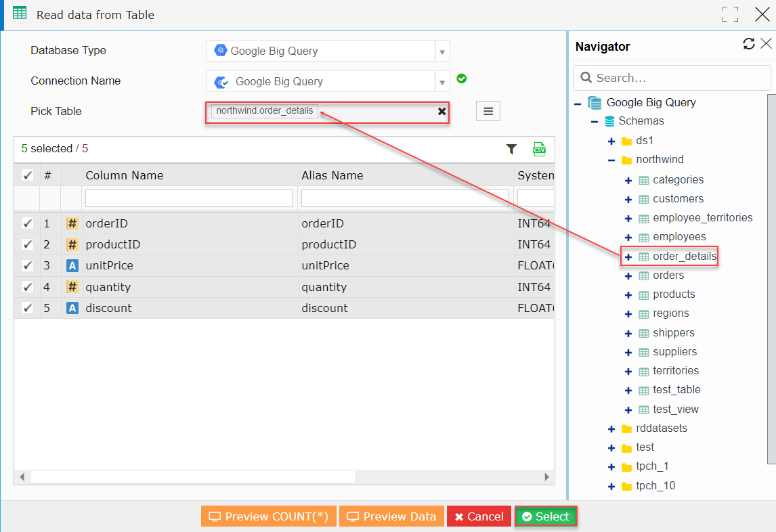Cancel the table selection dialog
This screenshot has height=532, width=776.
[479, 516]
